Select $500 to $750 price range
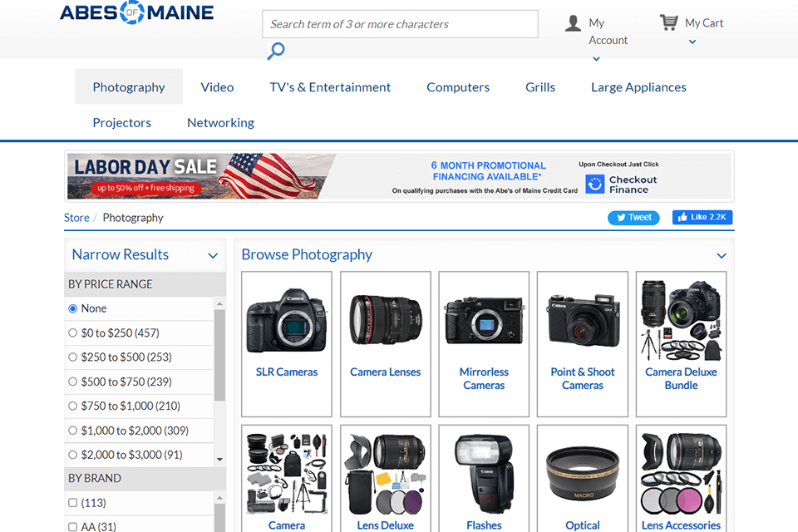The image size is (798, 532). pos(73,382)
